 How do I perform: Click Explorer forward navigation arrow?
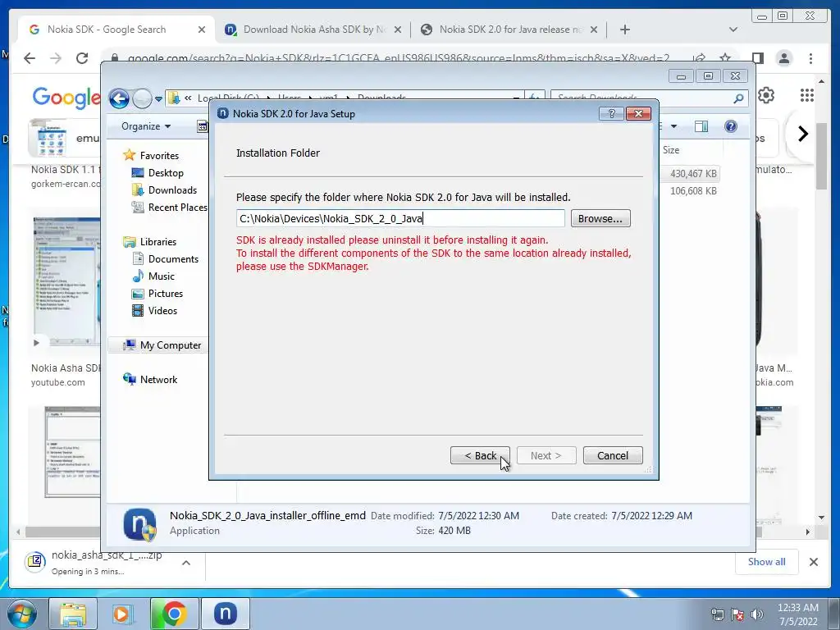pos(142,98)
